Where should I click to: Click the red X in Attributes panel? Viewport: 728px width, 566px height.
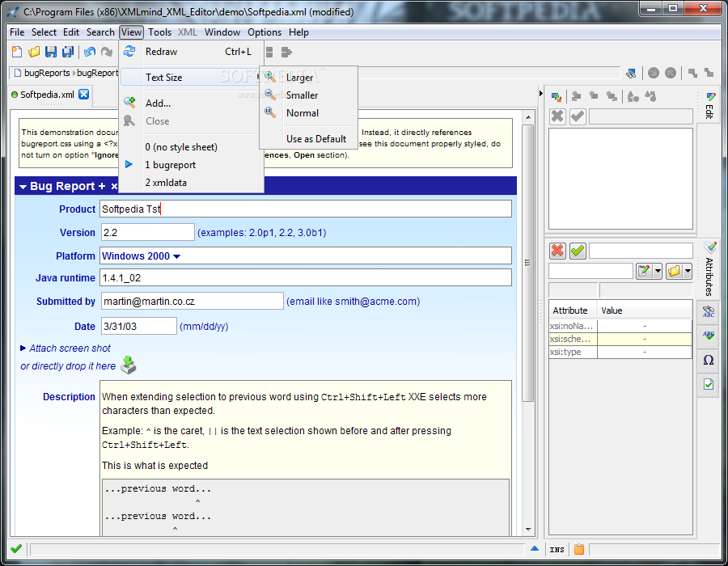pyautogui.click(x=557, y=251)
